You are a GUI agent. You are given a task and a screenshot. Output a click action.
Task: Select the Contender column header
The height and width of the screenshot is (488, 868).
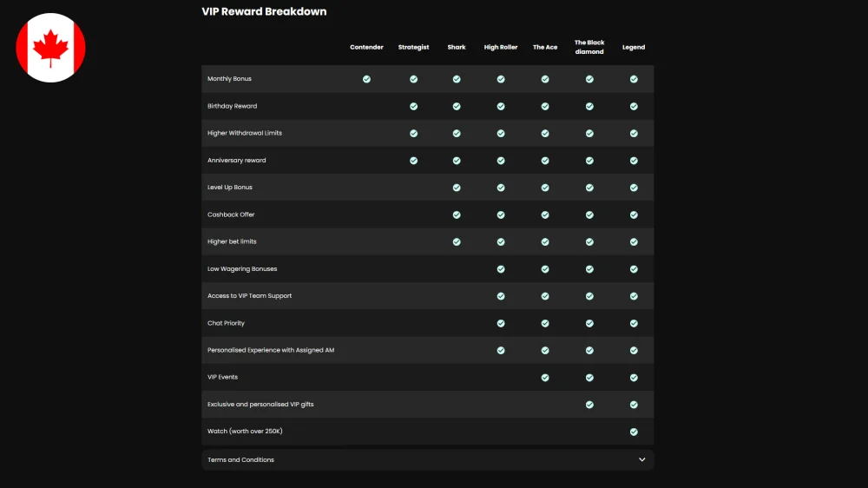(366, 47)
